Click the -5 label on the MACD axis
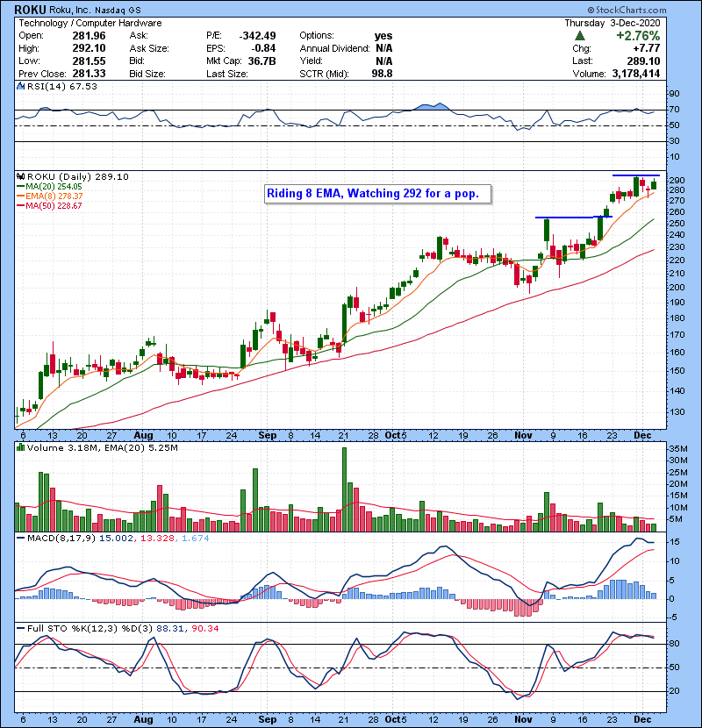Viewport: 702px width, 728px height. point(673,617)
